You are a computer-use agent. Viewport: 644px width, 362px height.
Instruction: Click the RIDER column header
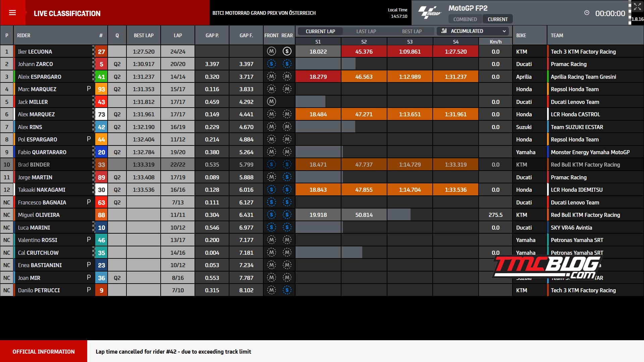coord(23,35)
